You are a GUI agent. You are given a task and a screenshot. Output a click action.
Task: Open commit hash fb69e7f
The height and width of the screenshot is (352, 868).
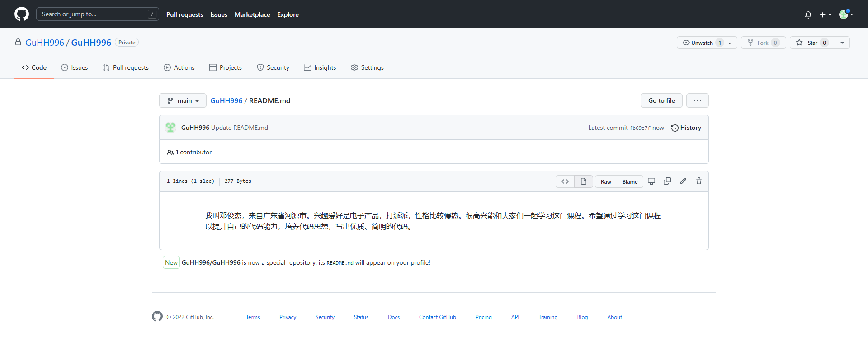(x=640, y=128)
